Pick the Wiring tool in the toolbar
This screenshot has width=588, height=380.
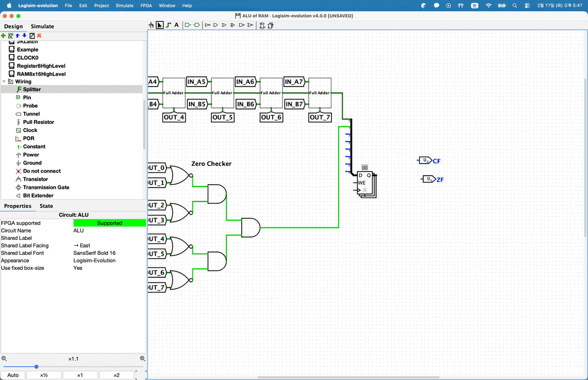tap(168, 25)
